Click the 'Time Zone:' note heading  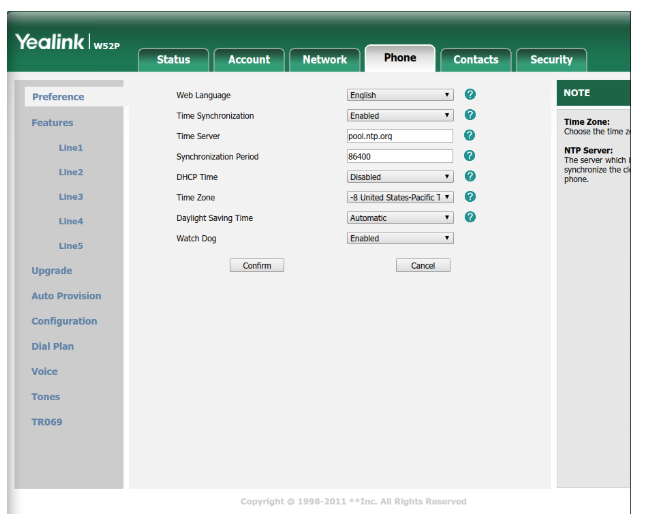(x=587, y=122)
